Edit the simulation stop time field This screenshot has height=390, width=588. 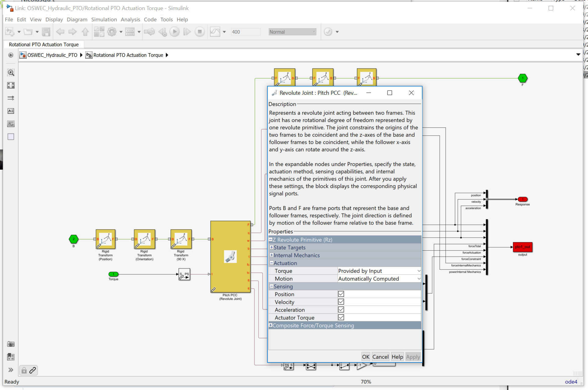pyautogui.click(x=245, y=31)
